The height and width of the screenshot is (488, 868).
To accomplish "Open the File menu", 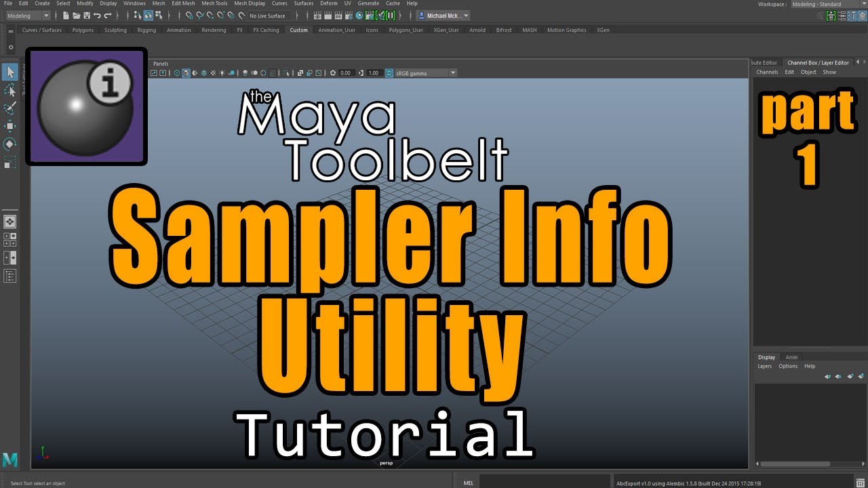I will [x=8, y=3].
